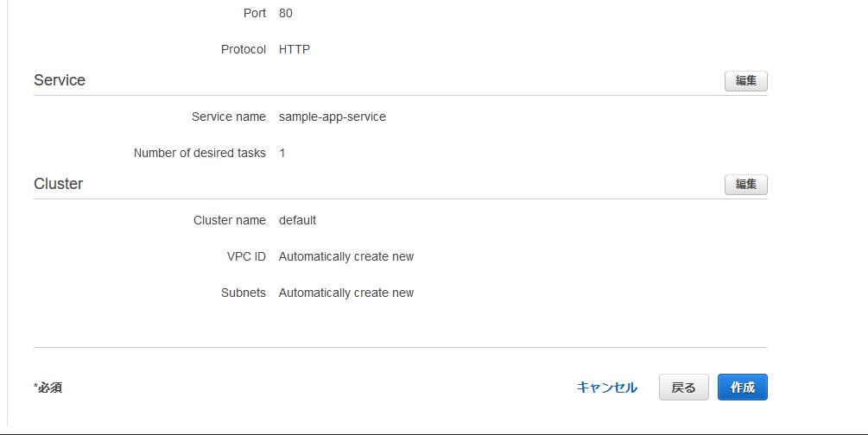Click the Service name label

[x=228, y=117]
